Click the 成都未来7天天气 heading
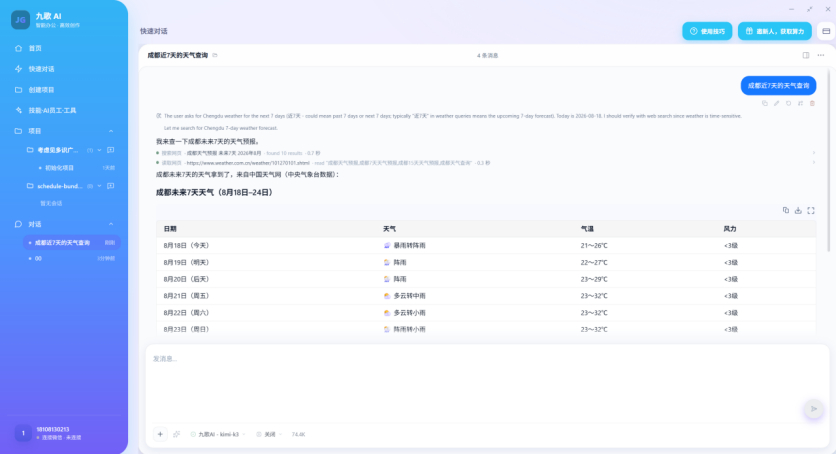 214,192
